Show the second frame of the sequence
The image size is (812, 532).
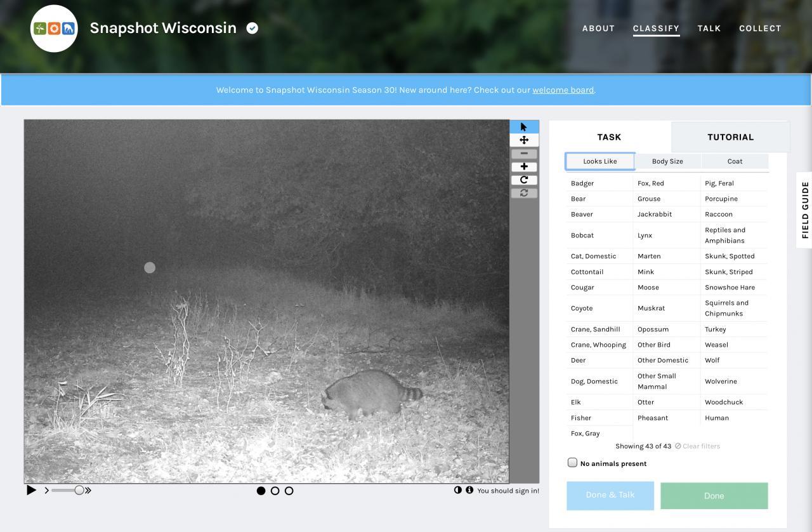coord(275,491)
